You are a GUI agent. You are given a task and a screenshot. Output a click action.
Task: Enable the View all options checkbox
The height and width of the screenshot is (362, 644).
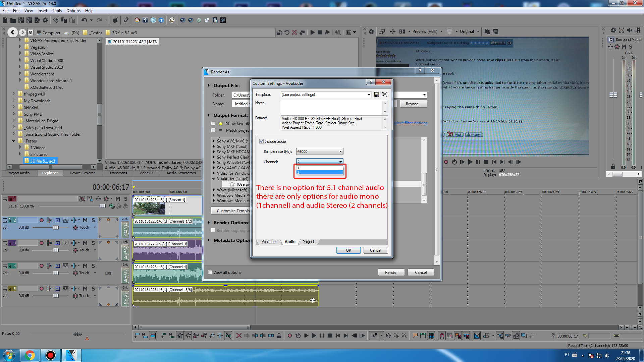(210, 273)
